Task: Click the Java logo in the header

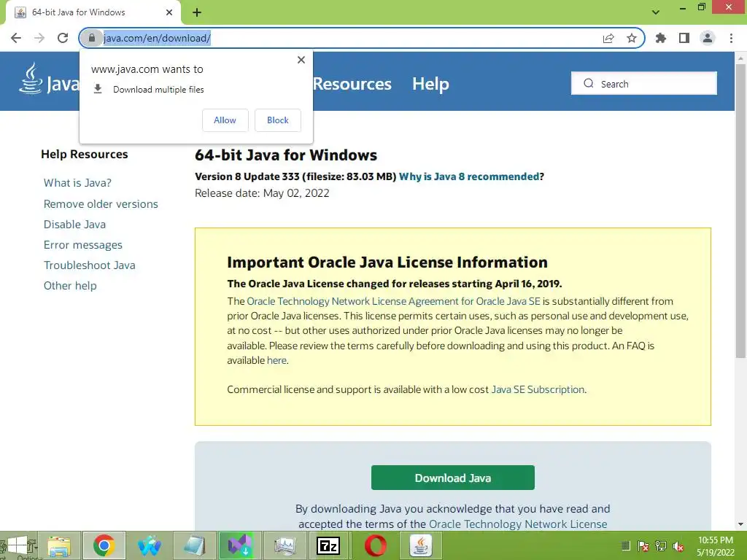Action: pos(49,79)
